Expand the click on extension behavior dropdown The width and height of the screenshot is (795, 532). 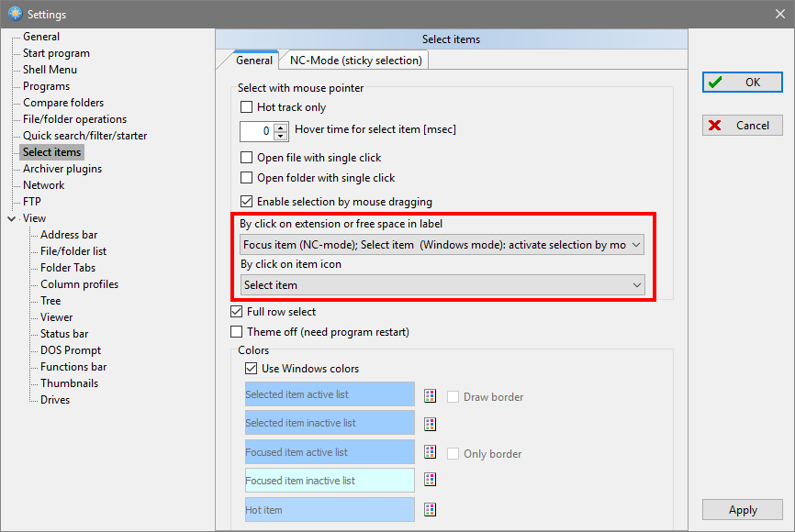click(442, 245)
